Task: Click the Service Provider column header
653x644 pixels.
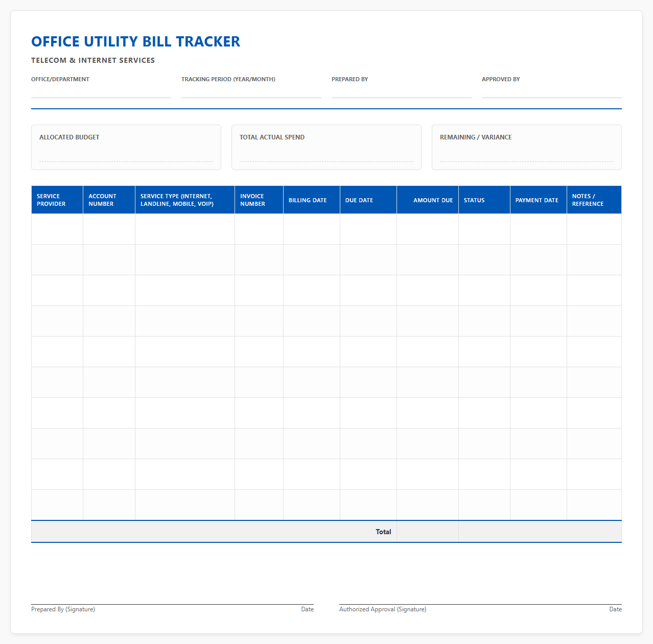Action: pos(57,200)
